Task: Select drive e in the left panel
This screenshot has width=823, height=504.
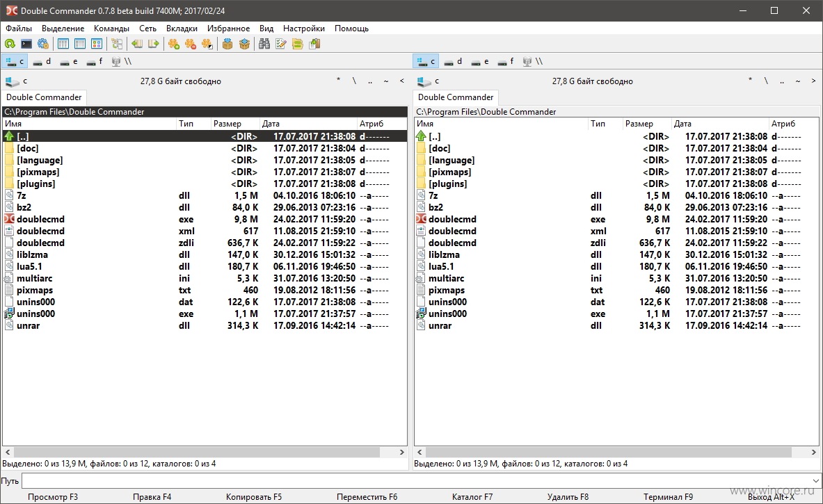Action: point(69,61)
